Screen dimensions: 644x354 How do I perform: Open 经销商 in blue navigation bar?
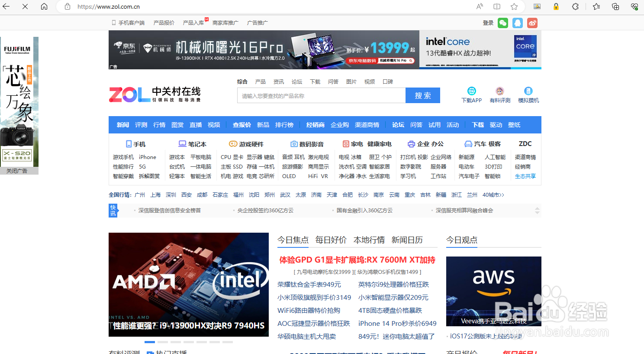coord(316,125)
